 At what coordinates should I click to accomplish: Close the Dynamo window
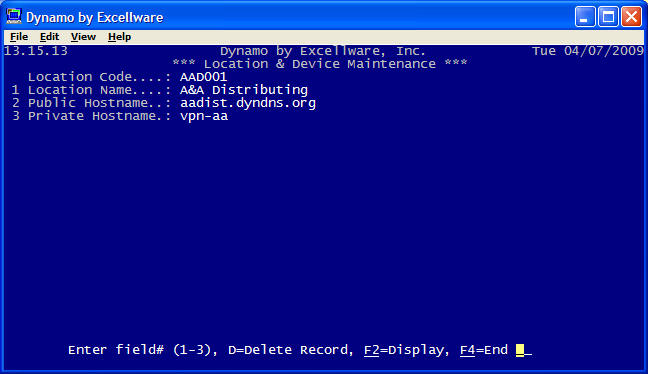tap(631, 17)
